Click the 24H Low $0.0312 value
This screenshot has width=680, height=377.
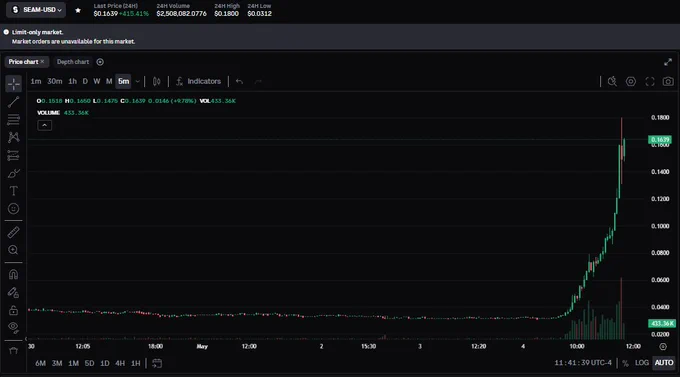pyautogui.click(x=260, y=13)
